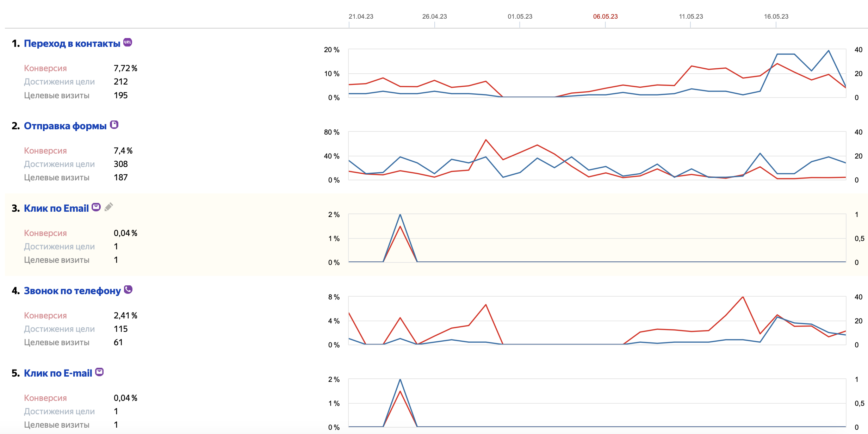
Task: Click Достижения цели value 308 for Отправка формы
Action: click(x=120, y=164)
